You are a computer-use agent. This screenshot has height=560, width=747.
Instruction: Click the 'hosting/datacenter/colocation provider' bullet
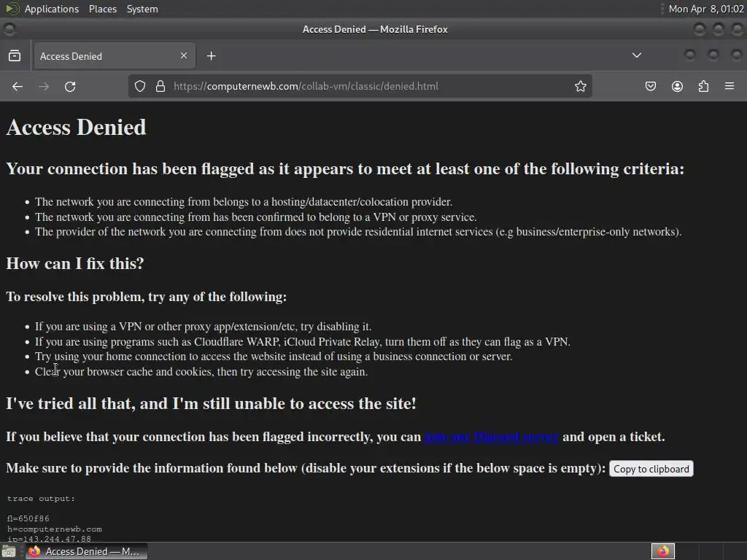coord(244,202)
